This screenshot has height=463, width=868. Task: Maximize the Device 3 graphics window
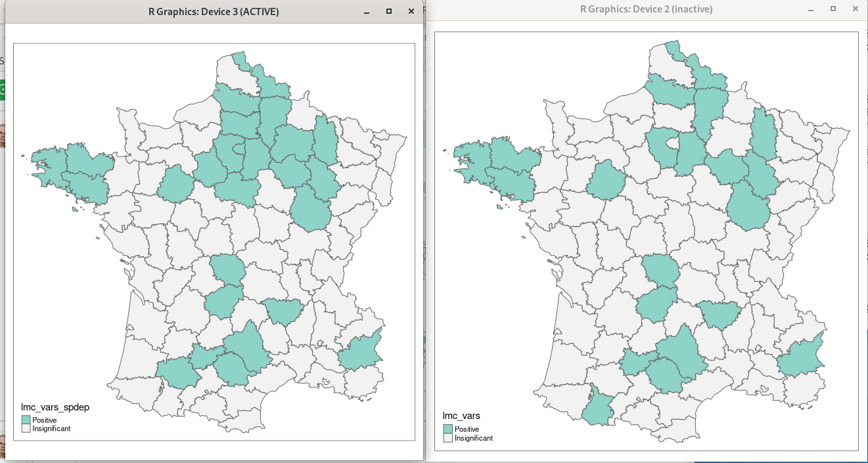[390, 11]
